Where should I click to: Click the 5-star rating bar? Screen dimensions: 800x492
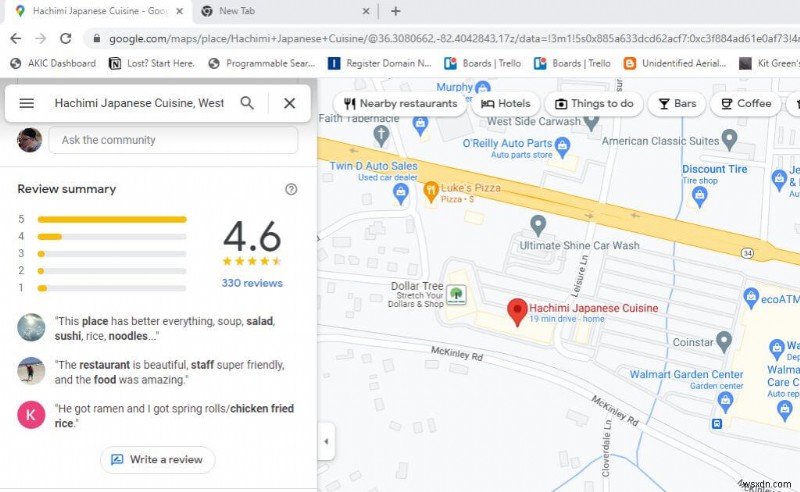point(112,219)
